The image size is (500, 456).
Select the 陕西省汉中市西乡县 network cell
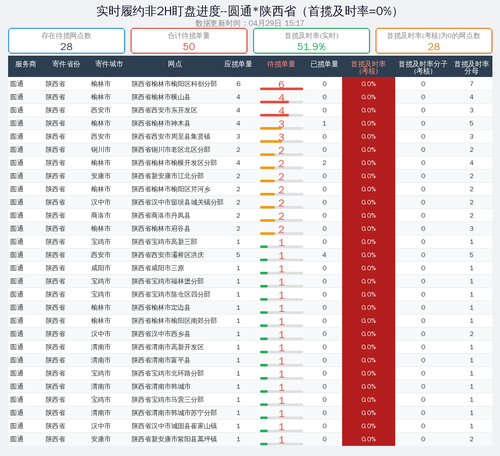point(161,334)
